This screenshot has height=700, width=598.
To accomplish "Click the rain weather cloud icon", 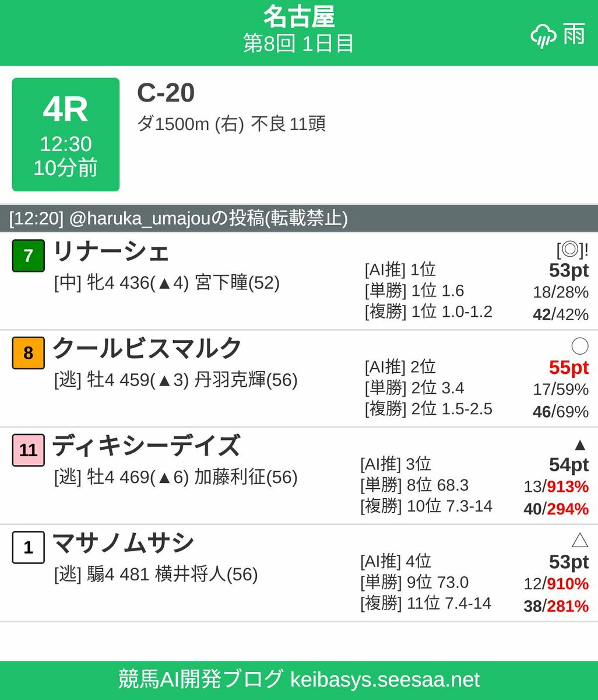I will click(x=543, y=37).
